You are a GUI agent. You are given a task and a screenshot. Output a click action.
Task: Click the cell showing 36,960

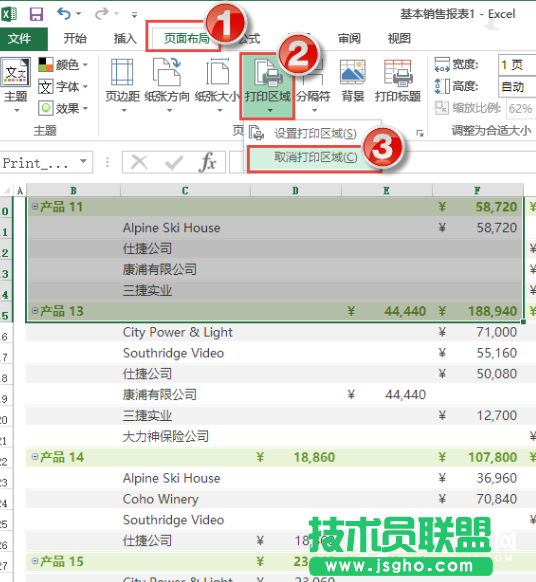[478, 478]
